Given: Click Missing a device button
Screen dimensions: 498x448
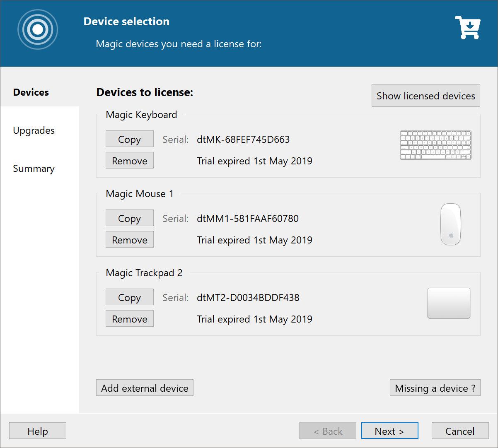Looking at the screenshot, I should click(x=435, y=388).
